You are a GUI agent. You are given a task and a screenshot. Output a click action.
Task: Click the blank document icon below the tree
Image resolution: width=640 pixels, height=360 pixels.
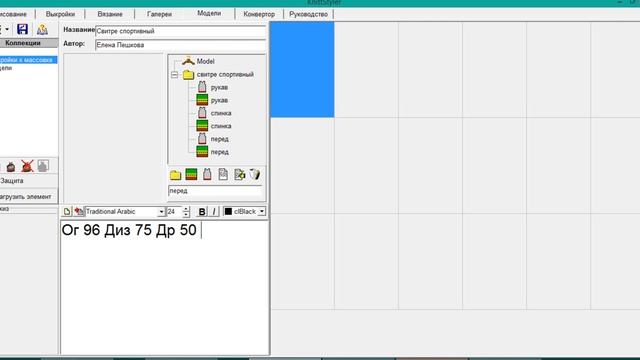[223, 175]
